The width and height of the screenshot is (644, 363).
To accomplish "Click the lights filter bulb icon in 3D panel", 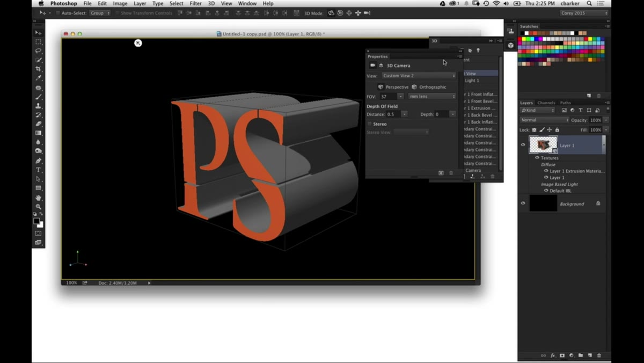I will [478, 50].
